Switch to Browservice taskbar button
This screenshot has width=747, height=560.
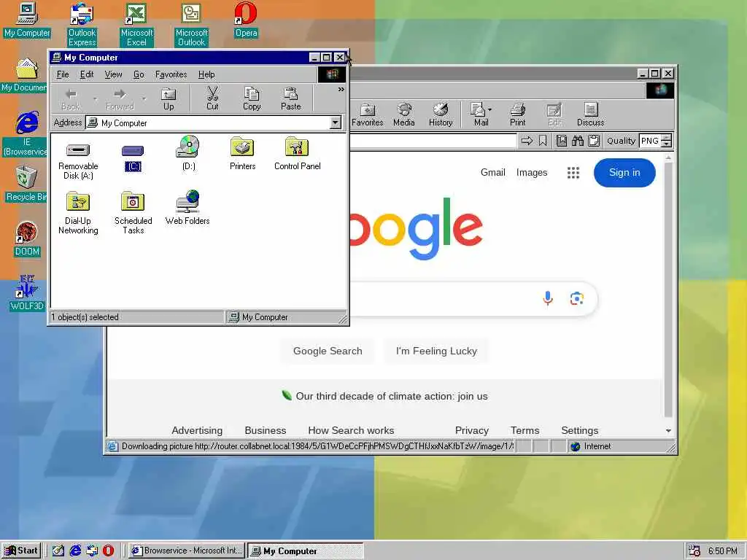[x=187, y=551]
